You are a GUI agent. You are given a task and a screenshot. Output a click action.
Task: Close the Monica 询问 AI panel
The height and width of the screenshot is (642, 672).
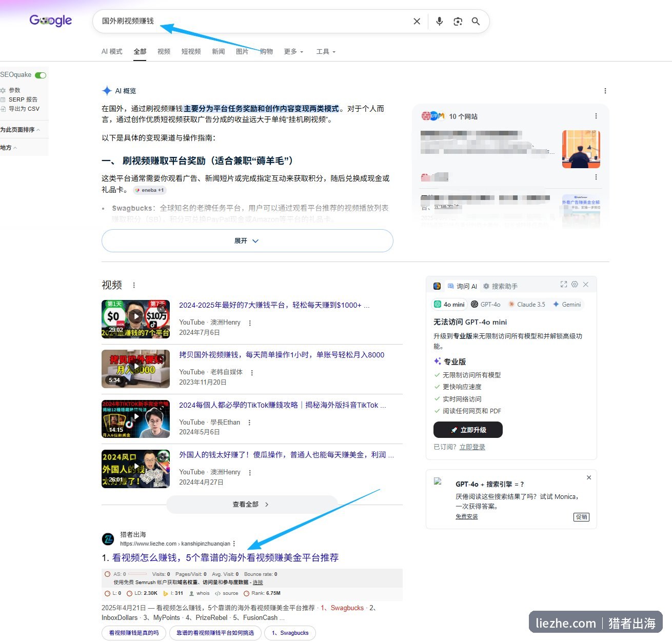(585, 284)
